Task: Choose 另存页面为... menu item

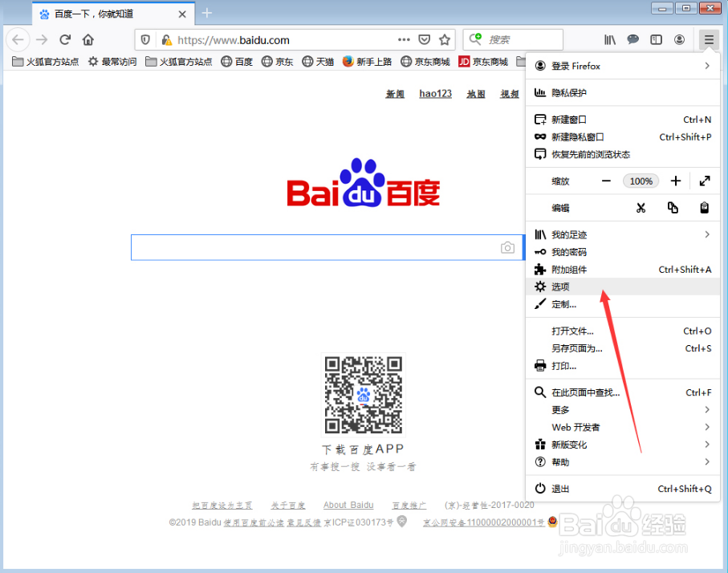Action: click(623, 348)
